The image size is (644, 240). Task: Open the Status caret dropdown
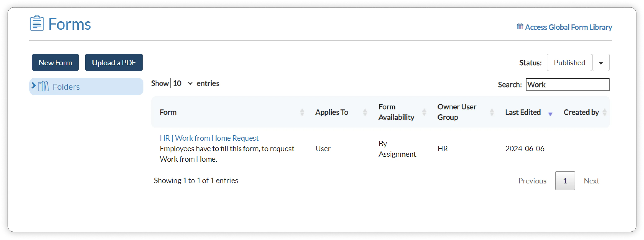tap(601, 63)
